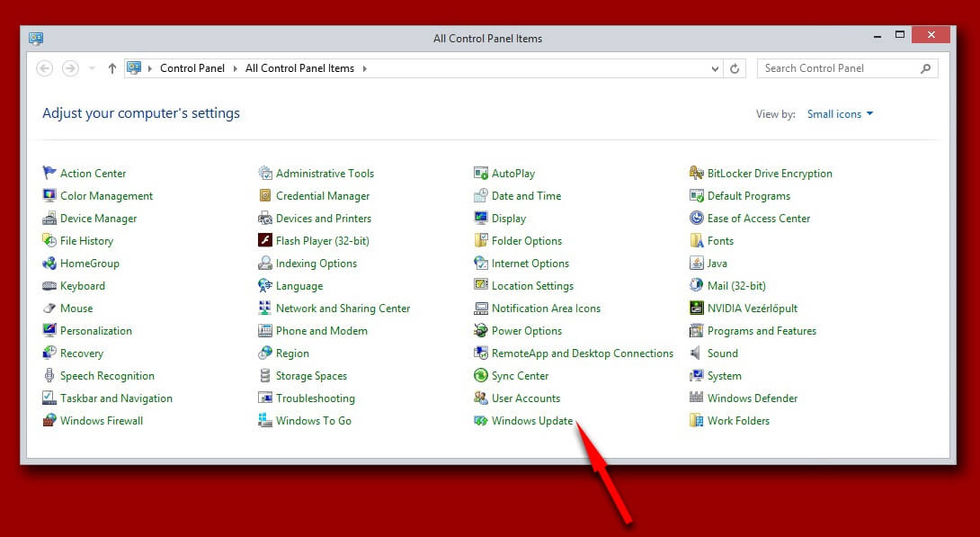Open the Sound speaker icon

[x=695, y=353]
